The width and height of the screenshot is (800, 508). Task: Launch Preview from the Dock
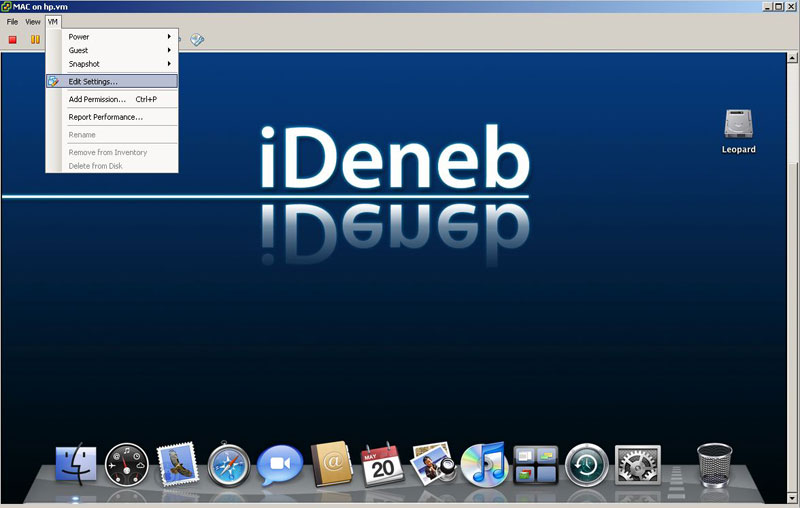pos(433,463)
